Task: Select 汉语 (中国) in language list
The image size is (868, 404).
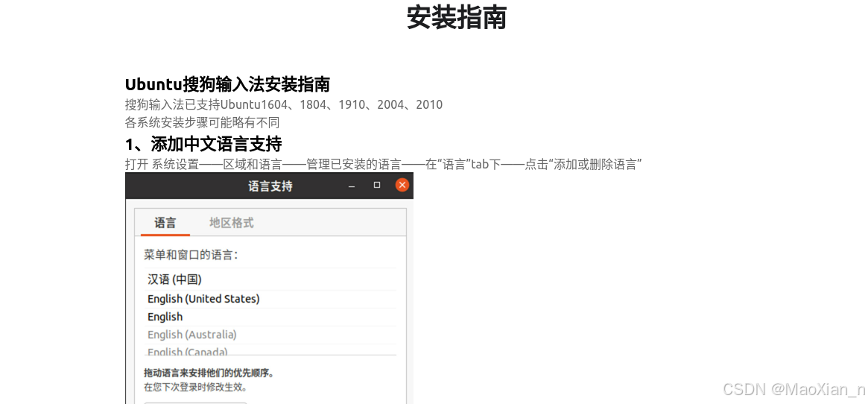Action: coord(270,280)
